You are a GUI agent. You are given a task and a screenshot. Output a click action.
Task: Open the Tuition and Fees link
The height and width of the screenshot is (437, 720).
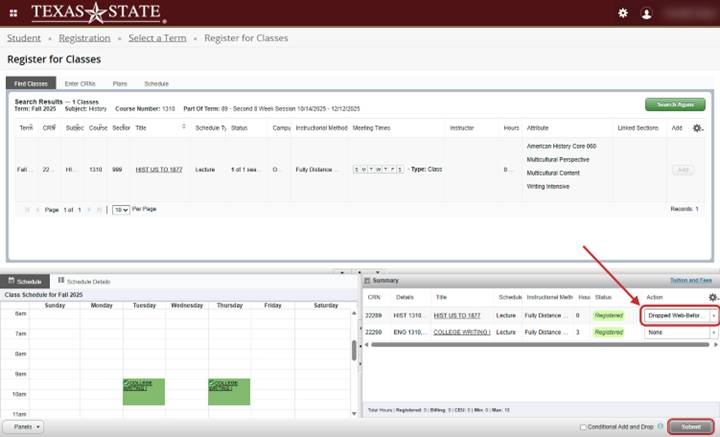point(690,281)
